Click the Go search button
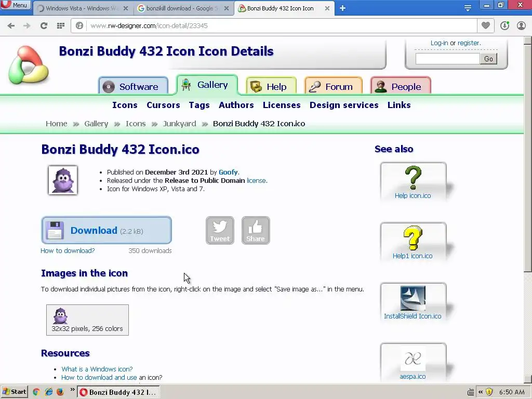532x399 pixels. point(488,59)
